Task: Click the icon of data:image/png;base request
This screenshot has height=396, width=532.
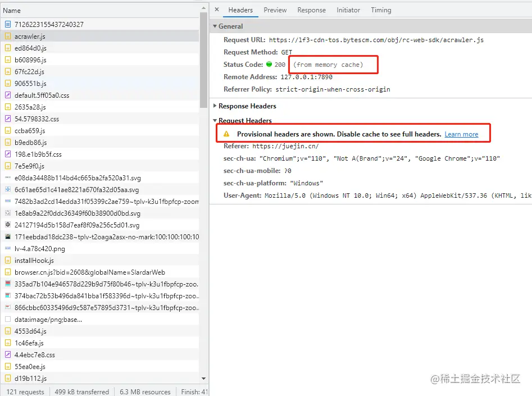Action: click(8, 319)
